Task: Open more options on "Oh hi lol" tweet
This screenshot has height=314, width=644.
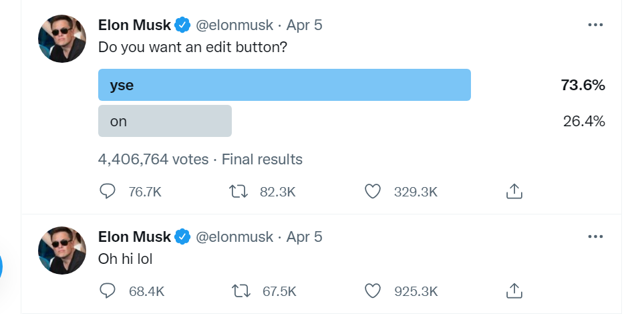Action: click(x=595, y=237)
